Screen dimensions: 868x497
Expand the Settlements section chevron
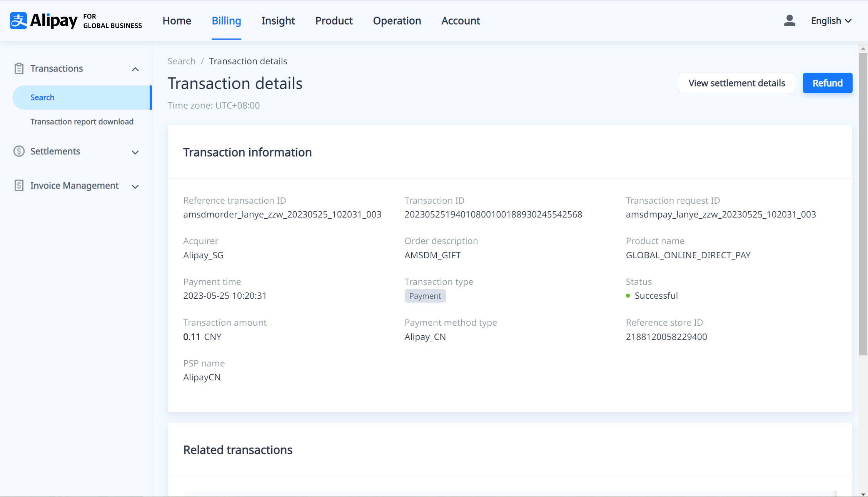pyautogui.click(x=135, y=152)
